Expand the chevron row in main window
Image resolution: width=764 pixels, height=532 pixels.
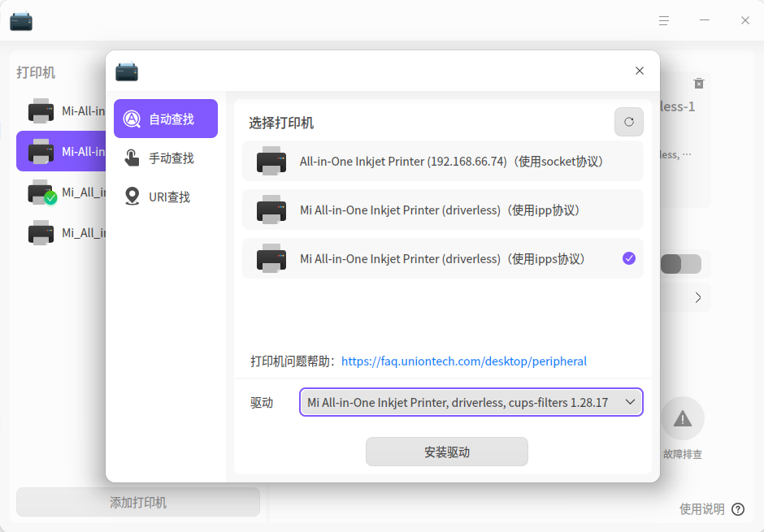[x=697, y=297]
